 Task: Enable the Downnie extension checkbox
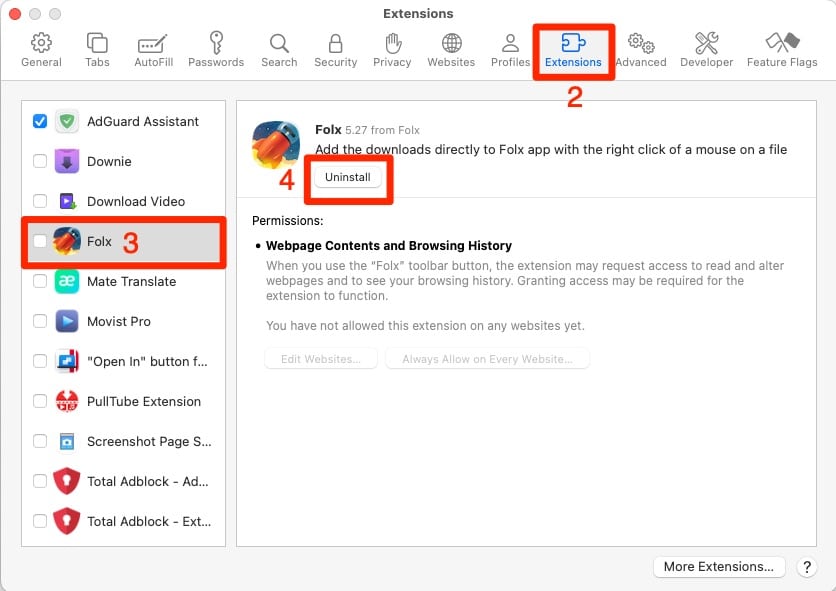40,161
